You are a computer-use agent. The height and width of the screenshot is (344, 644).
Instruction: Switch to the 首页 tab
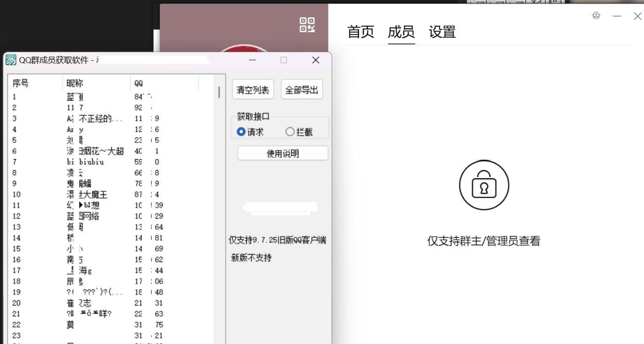click(x=361, y=32)
